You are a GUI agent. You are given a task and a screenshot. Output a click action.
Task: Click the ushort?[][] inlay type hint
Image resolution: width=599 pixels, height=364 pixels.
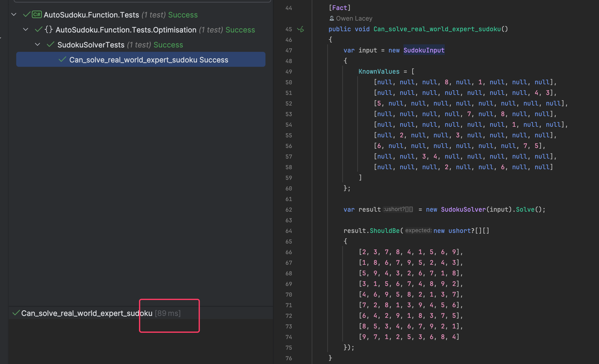point(399,209)
